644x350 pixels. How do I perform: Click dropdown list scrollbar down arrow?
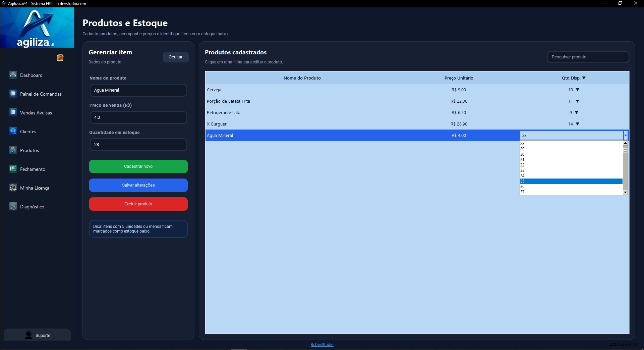(625, 192)
